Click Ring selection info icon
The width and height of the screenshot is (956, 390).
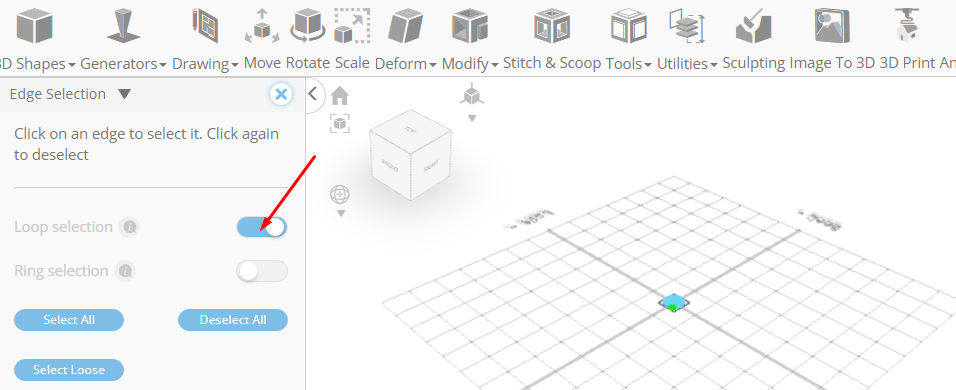point(125,271)
